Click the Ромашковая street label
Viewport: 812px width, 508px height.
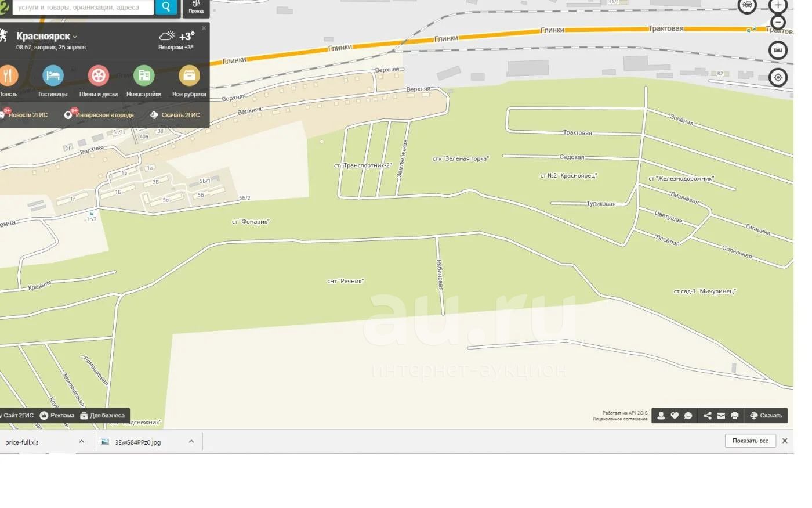tap(96, 370)
